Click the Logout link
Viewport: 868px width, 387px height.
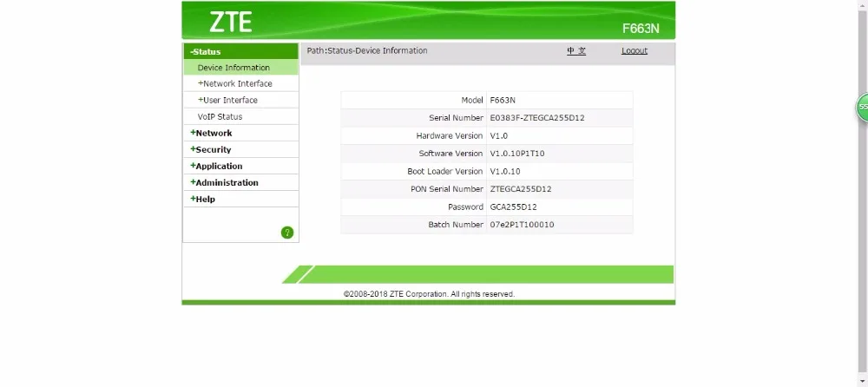(x=635, y=51)
